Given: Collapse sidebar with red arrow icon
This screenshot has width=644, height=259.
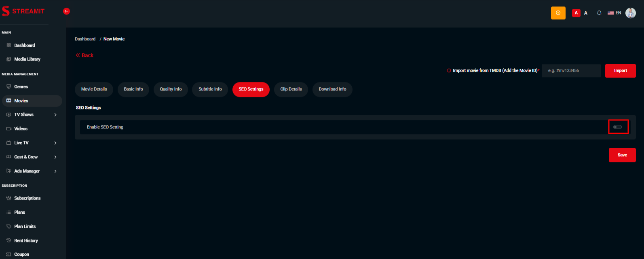Looking at the screenshot, I should click(67, 11).
